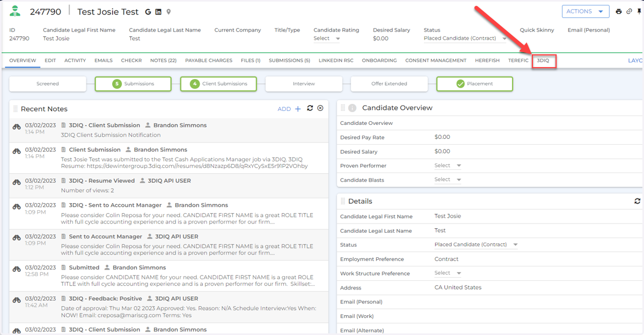Open the LinkedIn icon beside candidate name
Viewport: 644px width, 335px height.
click(159, 12)
